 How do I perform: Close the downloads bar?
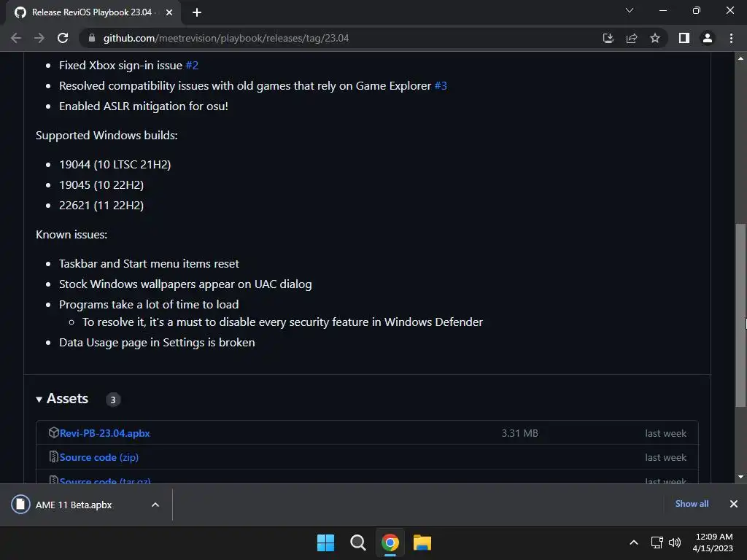734,504
